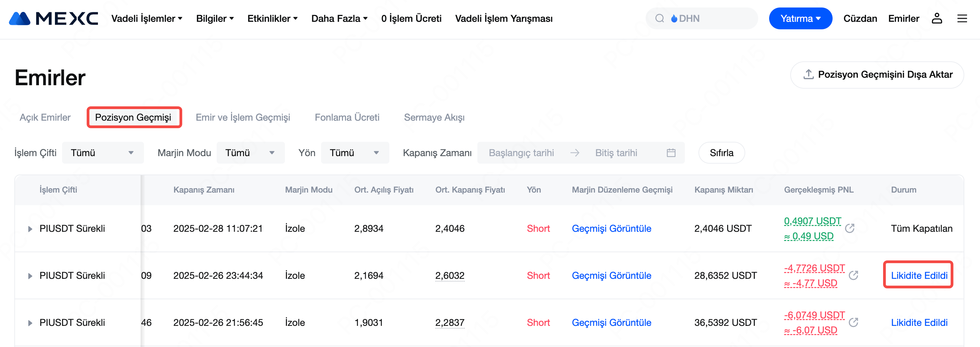Open Geçmişi Görüntüle for 23:44:34 row
Screen dimensions: 980x347
(611, 275)
